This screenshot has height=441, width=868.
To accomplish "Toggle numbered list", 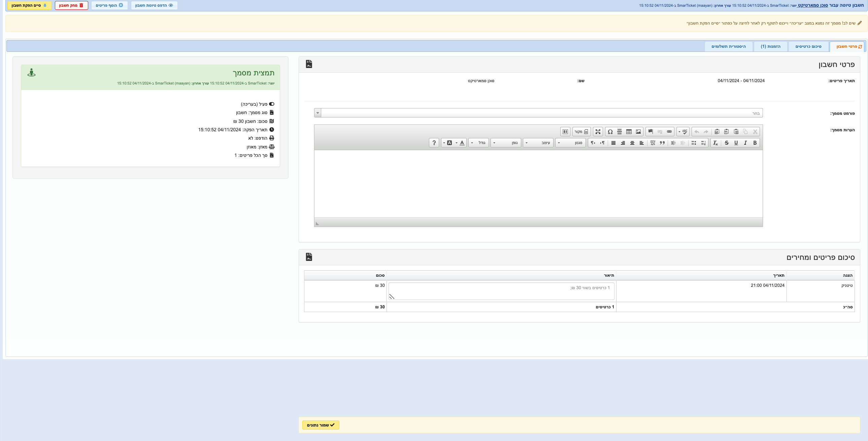I will [703, 143].
